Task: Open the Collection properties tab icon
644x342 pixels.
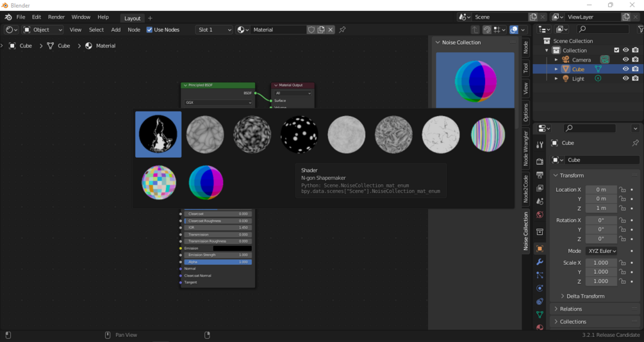Action: tap(540, 232)
